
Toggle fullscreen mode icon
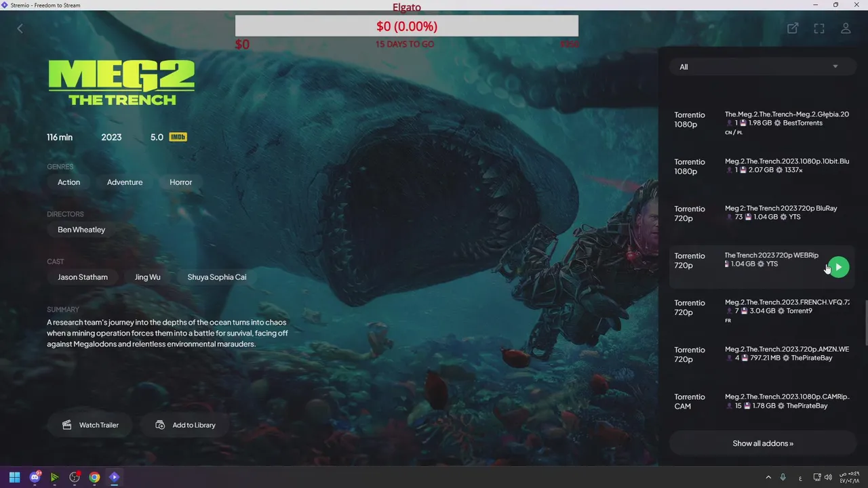819,28
